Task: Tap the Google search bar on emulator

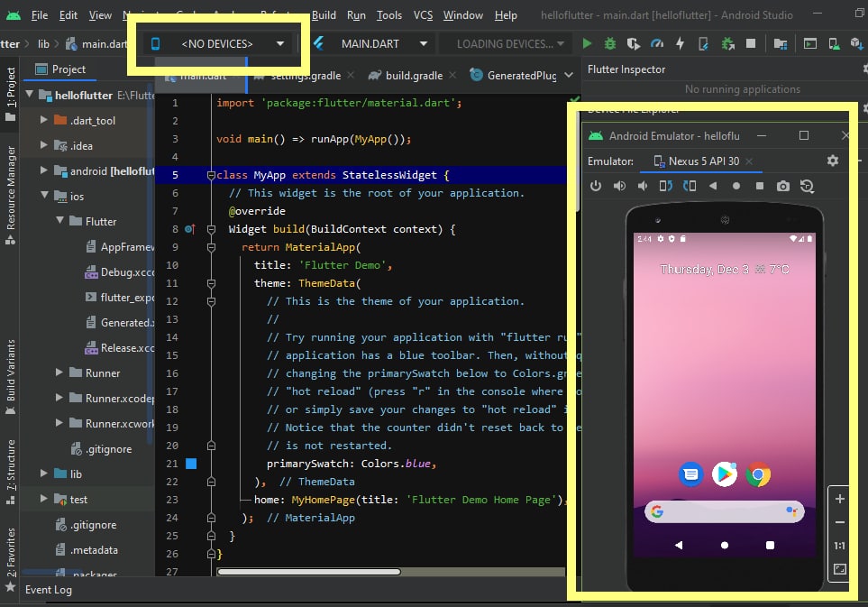Action: point(724,511)
